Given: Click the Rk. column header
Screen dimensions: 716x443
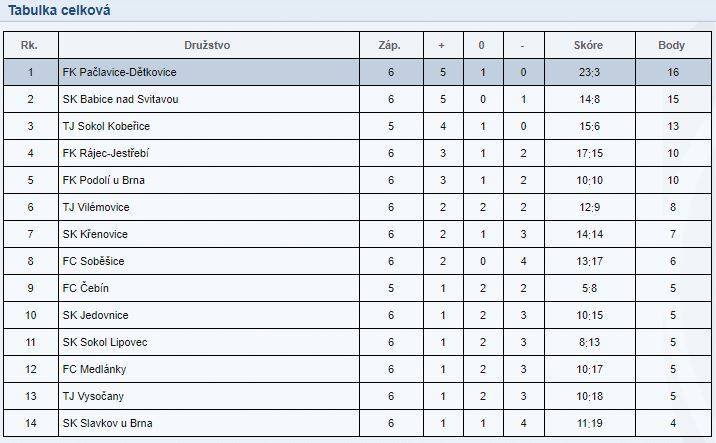Looking at the screenshot, I should [x=29, y=45].
